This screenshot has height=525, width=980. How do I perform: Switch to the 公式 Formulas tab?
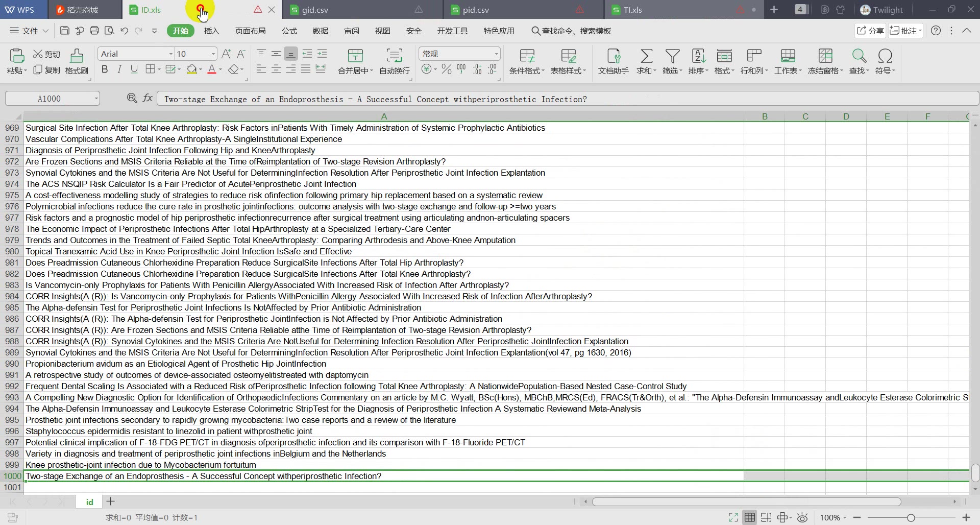289,31
